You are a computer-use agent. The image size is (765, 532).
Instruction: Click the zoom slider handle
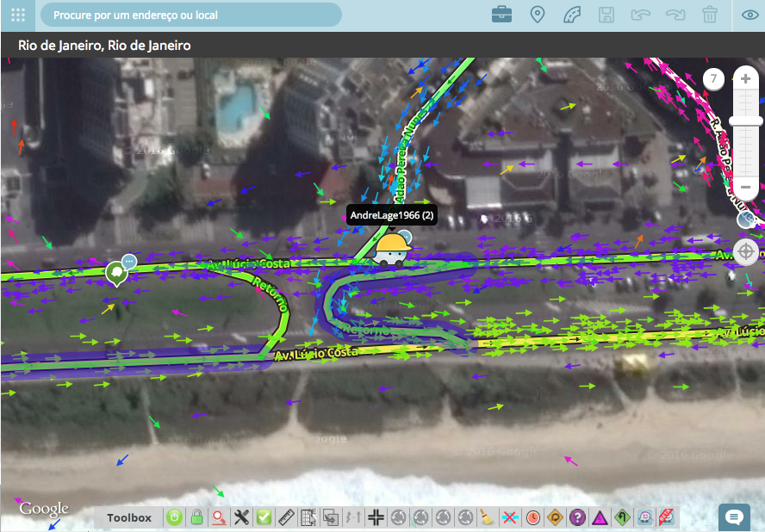pos(745,121)
